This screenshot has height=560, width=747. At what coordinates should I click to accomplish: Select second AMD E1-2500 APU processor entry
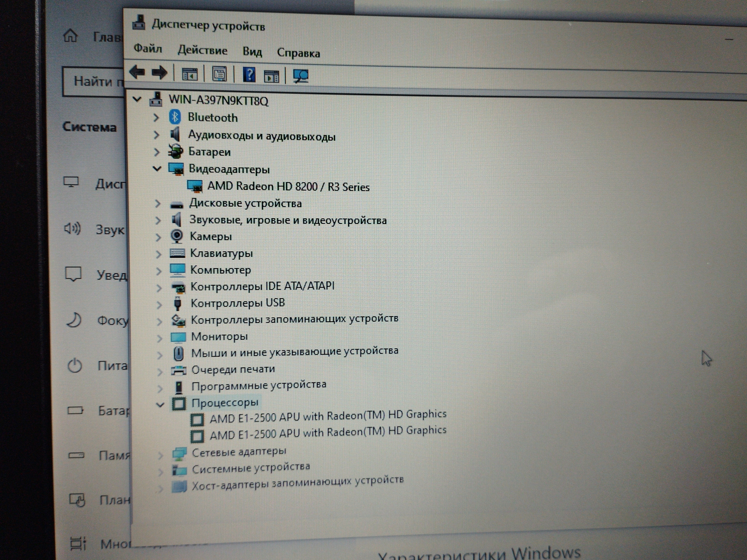click(x=328, y=432)
